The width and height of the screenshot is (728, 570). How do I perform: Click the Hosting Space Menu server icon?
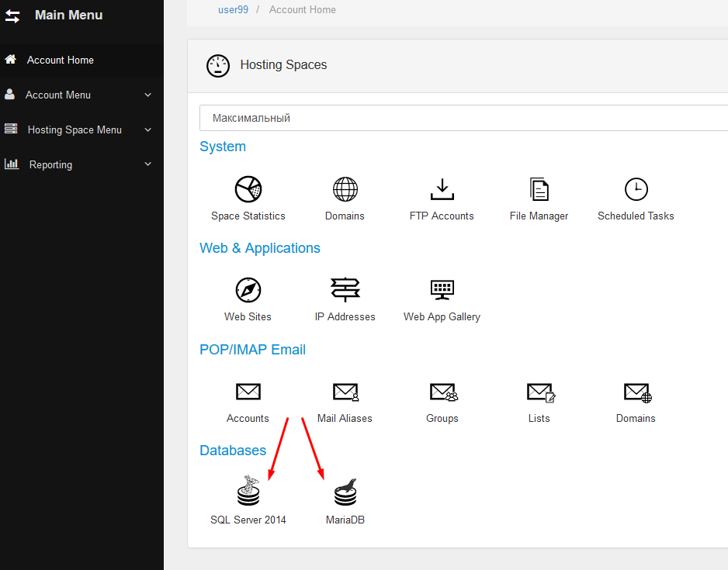[11, 129]
